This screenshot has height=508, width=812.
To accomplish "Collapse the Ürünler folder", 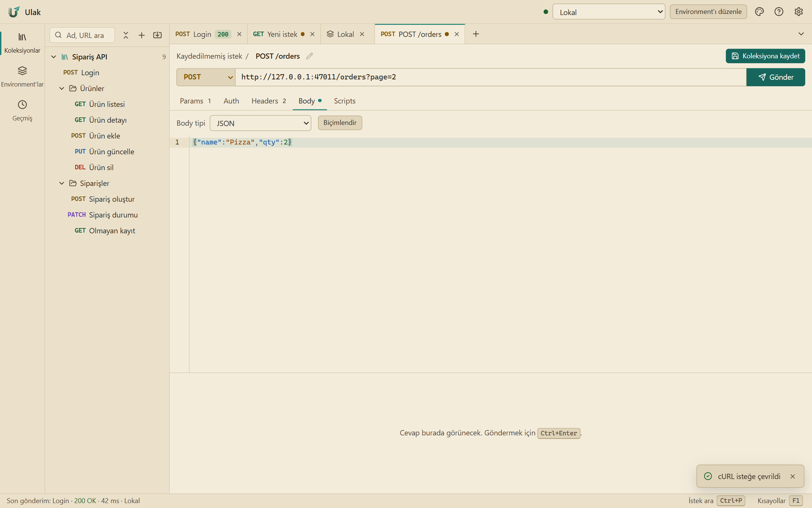I will click(x=62, y=88).
